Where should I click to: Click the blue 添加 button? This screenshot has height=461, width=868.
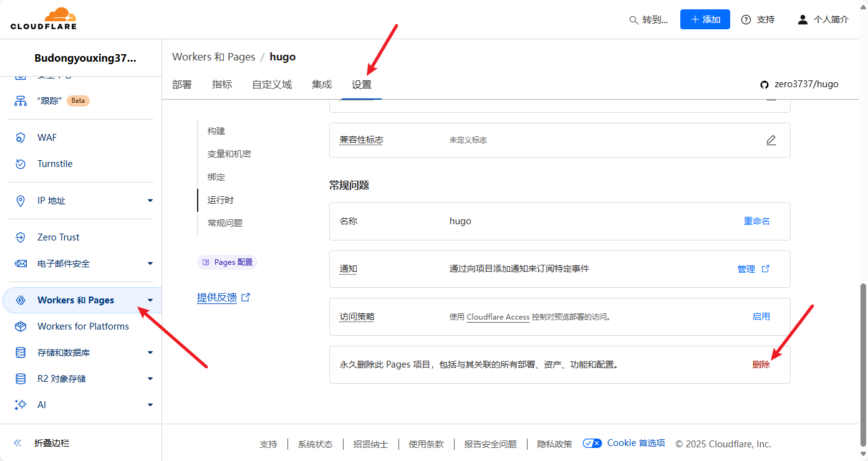pyautogui.click(x=705, y=19)
